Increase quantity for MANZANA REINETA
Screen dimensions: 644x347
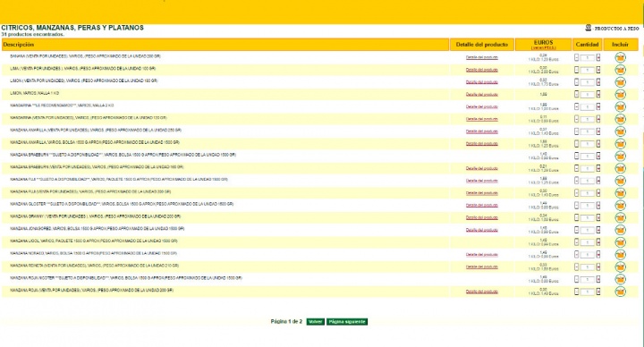point(598,267)
